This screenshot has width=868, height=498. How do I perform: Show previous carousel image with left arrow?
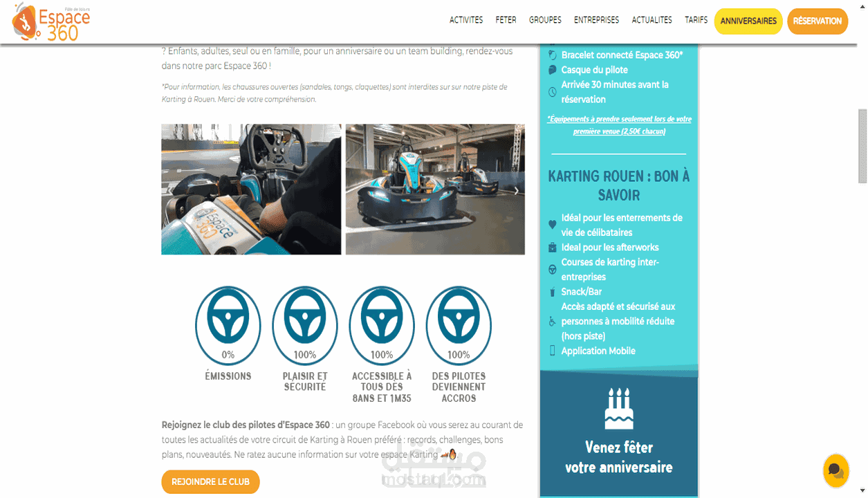click(x=169, y=191)
